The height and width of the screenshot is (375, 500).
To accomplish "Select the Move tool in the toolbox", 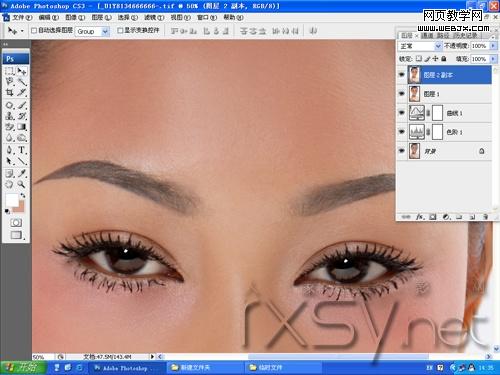I will point(22,71).
